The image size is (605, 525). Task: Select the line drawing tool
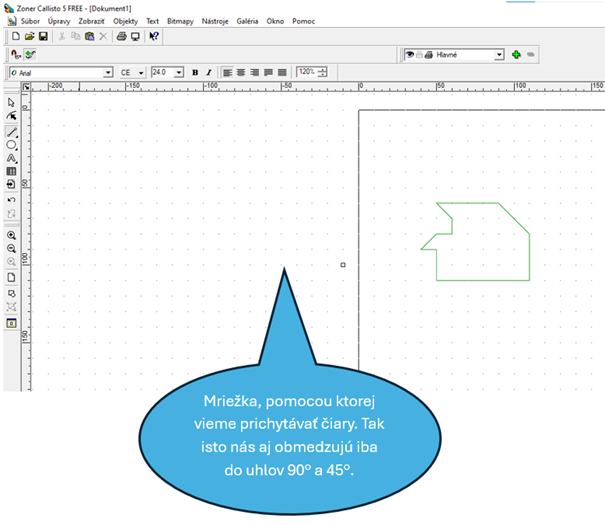pos(11,131)
